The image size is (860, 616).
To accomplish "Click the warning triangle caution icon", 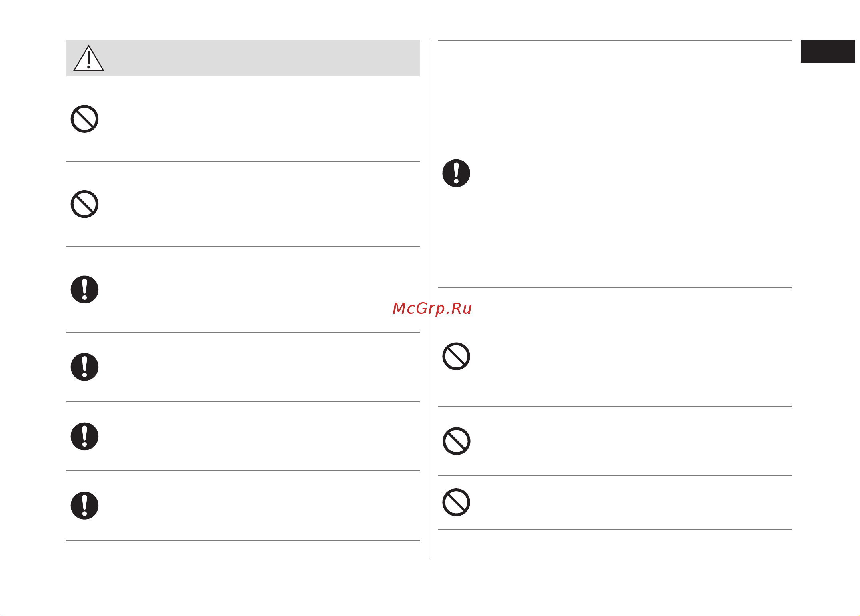I will 89,58.
